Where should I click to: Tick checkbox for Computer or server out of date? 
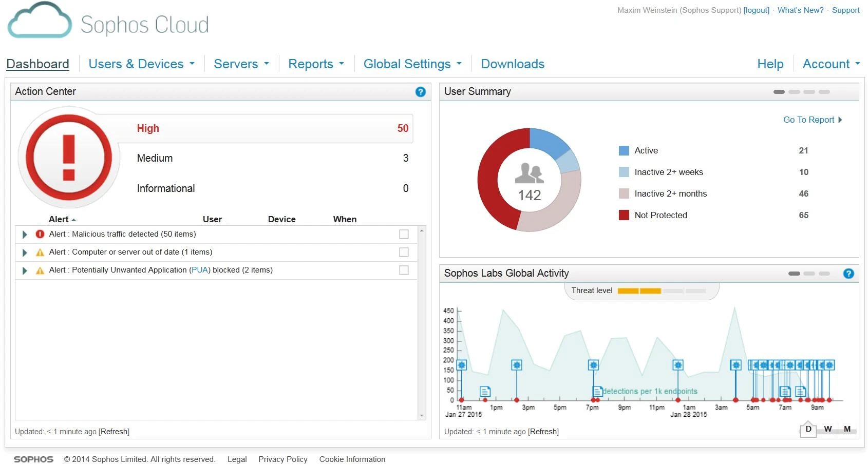tap(404, 252)
